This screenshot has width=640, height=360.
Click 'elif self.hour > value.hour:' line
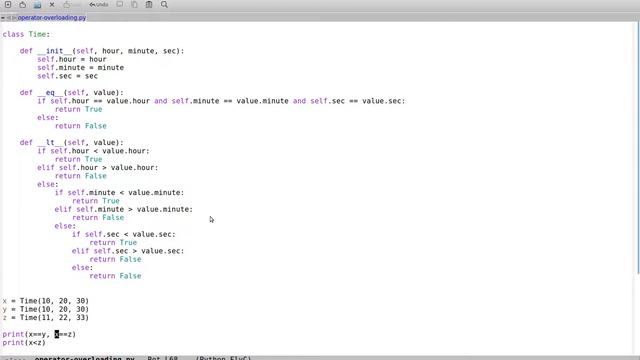98,168
